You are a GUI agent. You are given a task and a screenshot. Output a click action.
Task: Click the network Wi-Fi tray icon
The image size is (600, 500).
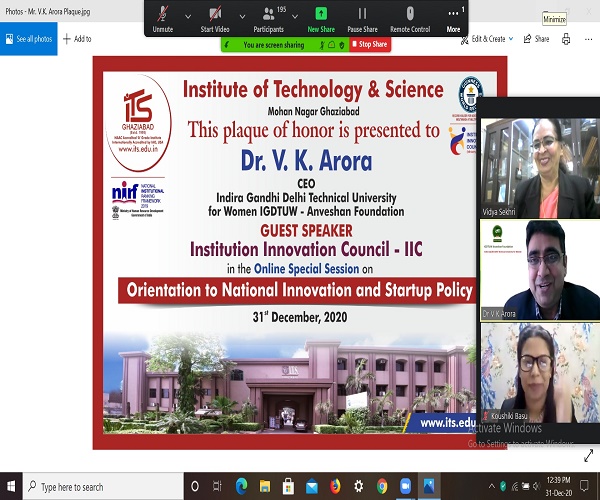515,487
